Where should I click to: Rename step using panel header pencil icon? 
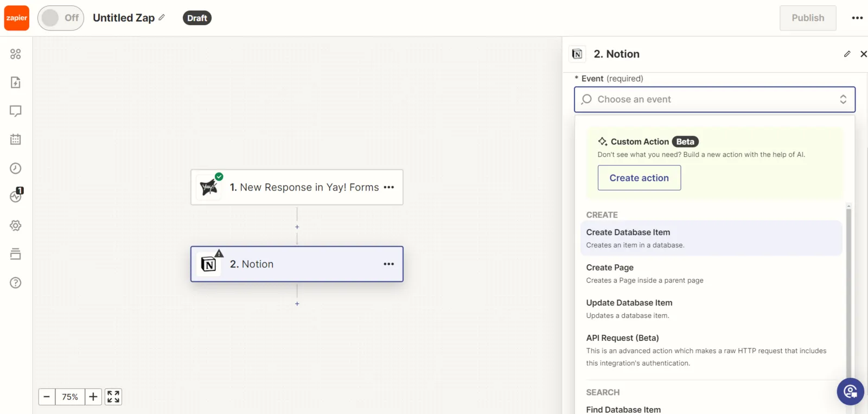pyautogui.click(x=847, y=54)
